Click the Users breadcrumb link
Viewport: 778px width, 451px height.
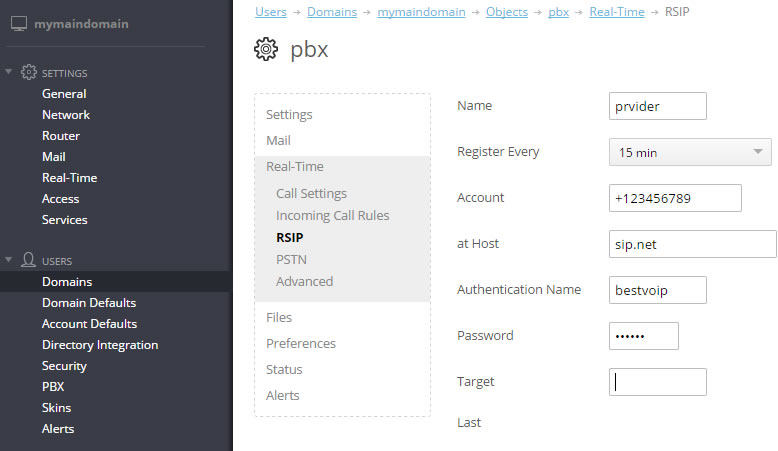(270, 11)
